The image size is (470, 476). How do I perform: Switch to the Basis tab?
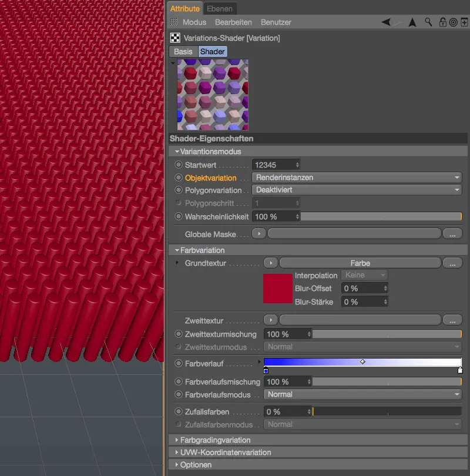(x=183, y=52)
